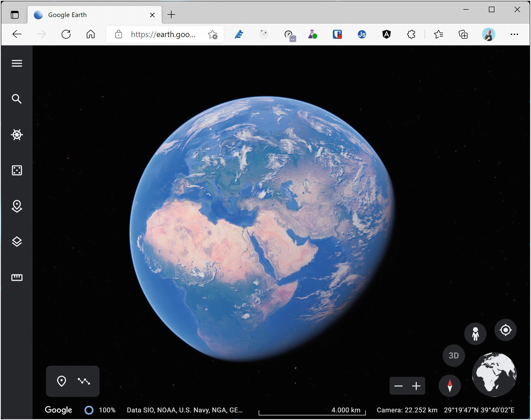Open Projects with the pin icon
Image resolution: width=531 pixels, height=420 pixels.
[17, 206]
